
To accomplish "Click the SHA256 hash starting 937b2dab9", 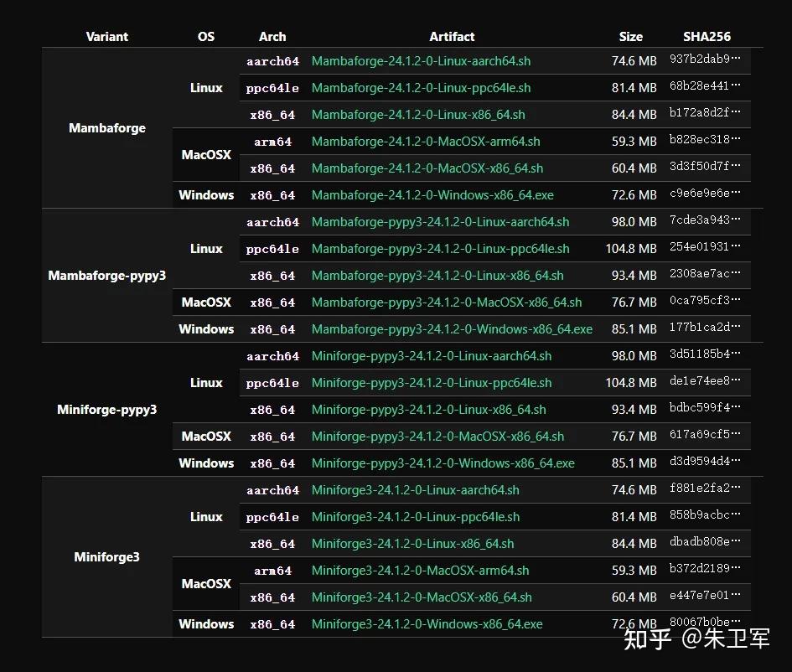I will click(705, 60).
